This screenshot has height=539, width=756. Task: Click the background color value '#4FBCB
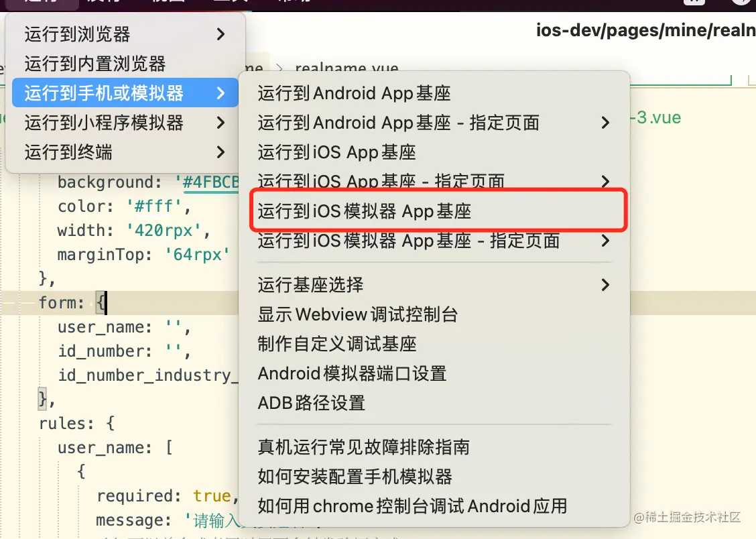pyautogui.click(x=207, y=182)
